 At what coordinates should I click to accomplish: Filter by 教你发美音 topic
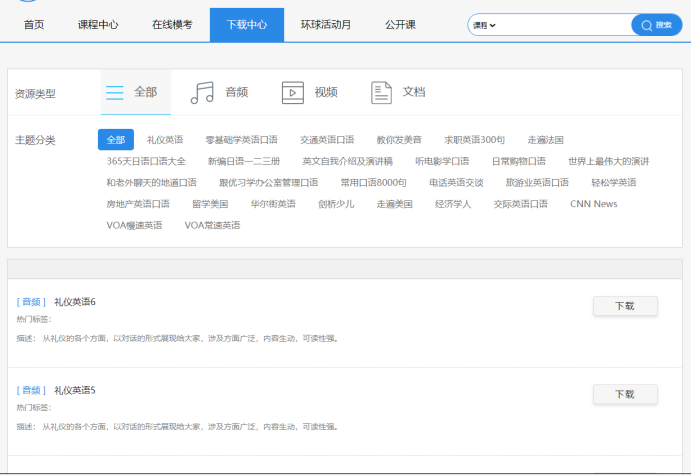[x=399, y=140]
